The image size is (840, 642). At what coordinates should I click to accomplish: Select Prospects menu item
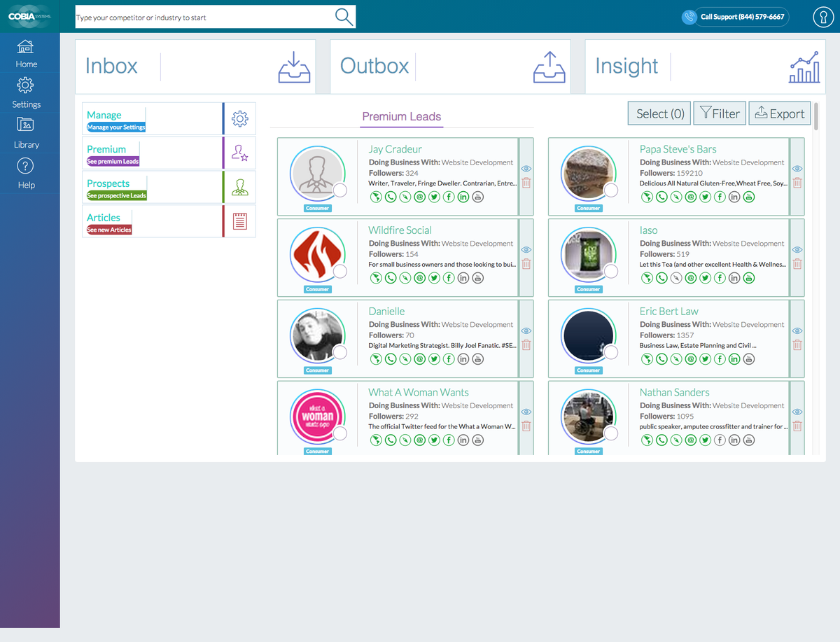169,188
